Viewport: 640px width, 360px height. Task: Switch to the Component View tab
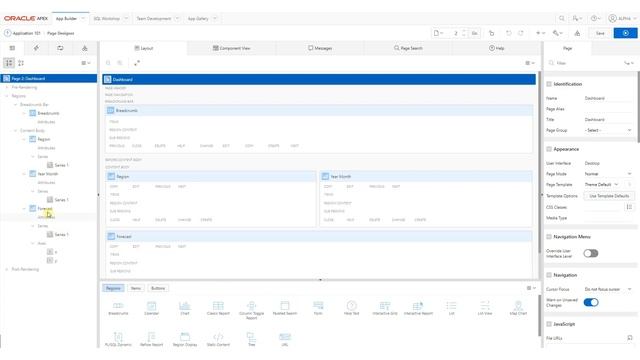[231, 48]
